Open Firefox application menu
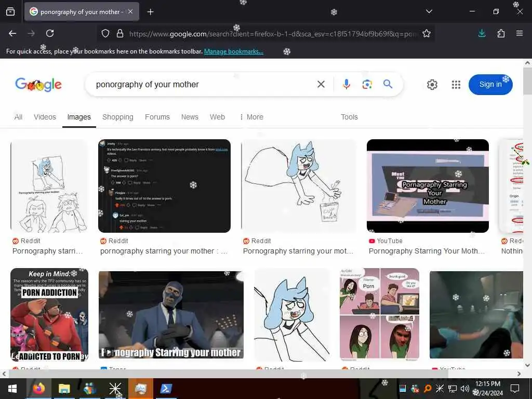532x399 pixels. [520, 33]
